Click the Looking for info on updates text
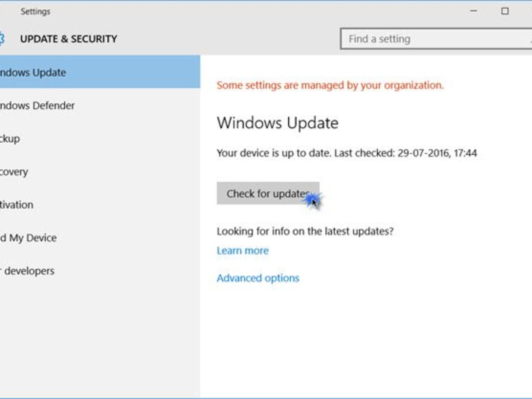Viewport: 532px width, 399px height. click(305, 231)
